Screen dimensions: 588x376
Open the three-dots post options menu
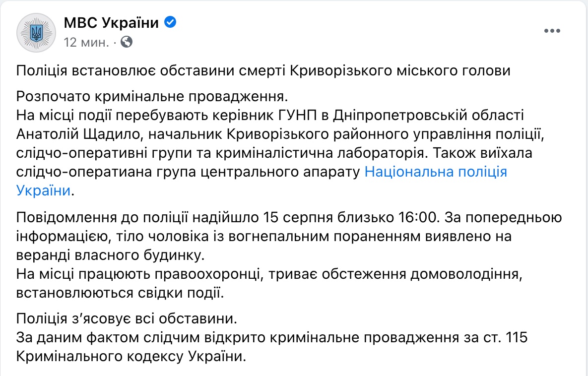[552, 31]
